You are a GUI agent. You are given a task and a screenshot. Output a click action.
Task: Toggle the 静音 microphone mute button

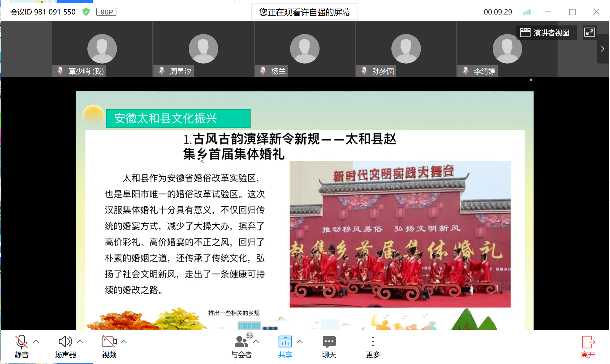21,346
